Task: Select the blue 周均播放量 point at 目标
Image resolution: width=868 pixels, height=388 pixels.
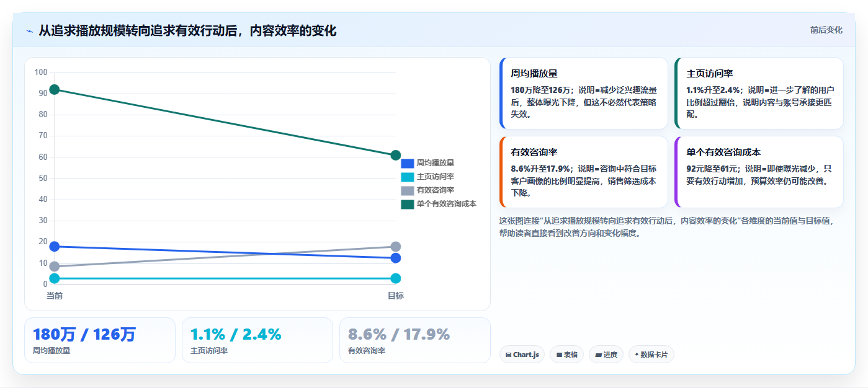Action: 396,258
